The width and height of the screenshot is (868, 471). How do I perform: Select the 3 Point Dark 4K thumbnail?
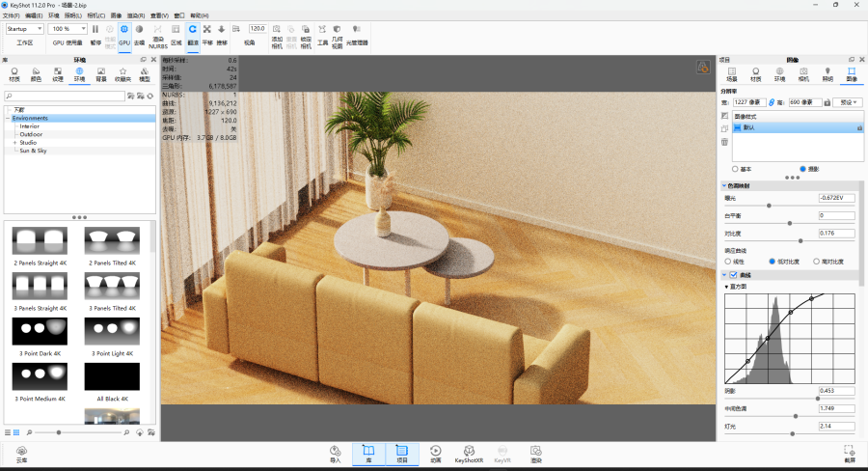[40, 333]
